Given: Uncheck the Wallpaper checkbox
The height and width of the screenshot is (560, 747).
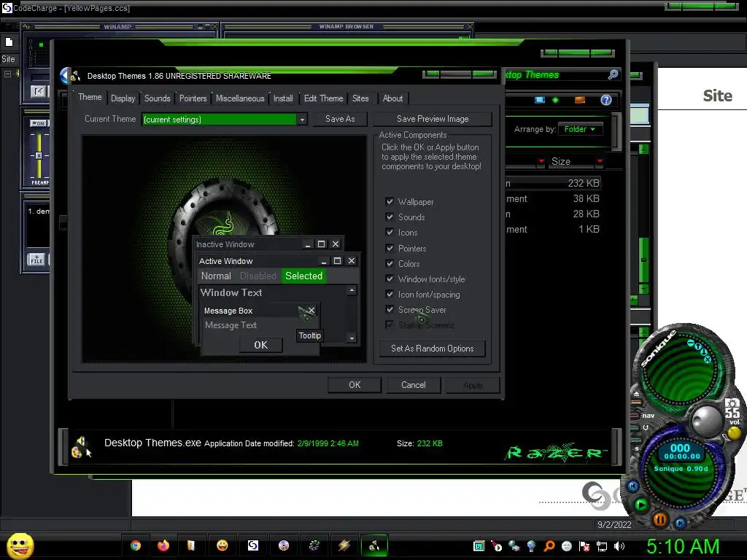Looking at the screenshot, I should coord(390,201).
